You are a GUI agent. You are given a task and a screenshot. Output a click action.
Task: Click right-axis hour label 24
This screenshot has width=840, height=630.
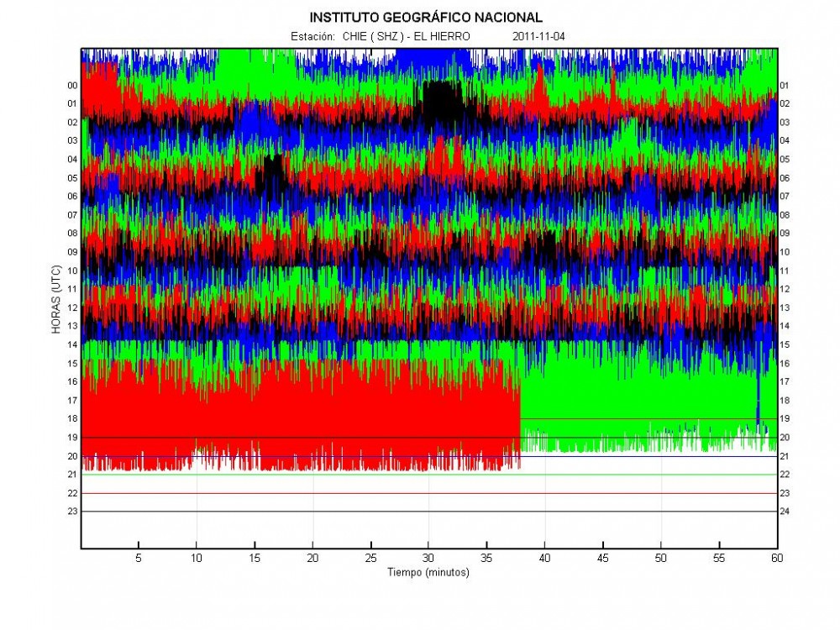(785, 512)
